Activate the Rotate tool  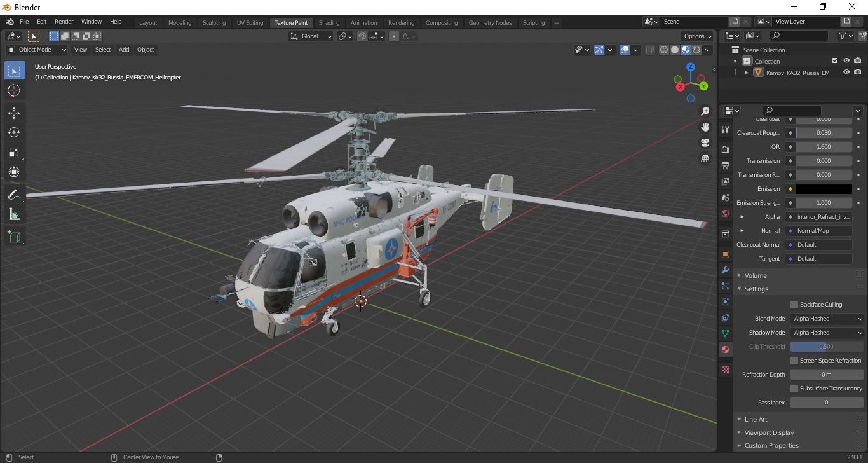(14, 132)
